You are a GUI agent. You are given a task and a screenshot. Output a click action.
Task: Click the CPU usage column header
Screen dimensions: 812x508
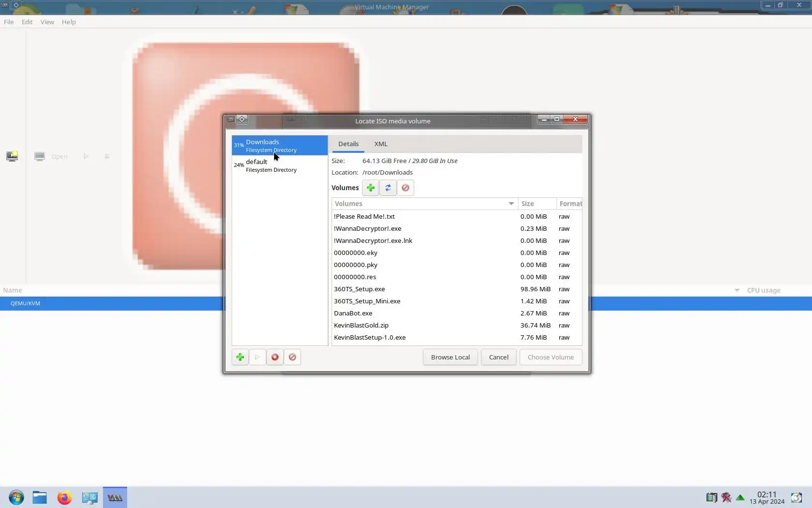tap(764, 290)
